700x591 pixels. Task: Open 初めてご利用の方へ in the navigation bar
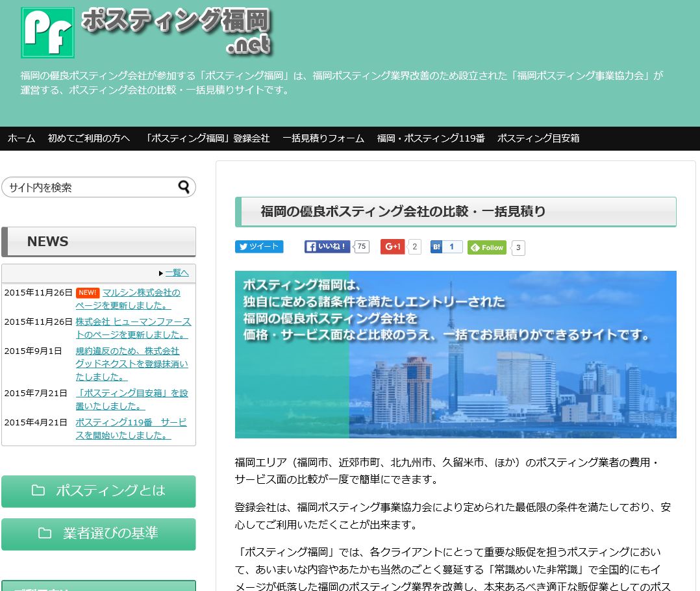click(x=89, y=138)
